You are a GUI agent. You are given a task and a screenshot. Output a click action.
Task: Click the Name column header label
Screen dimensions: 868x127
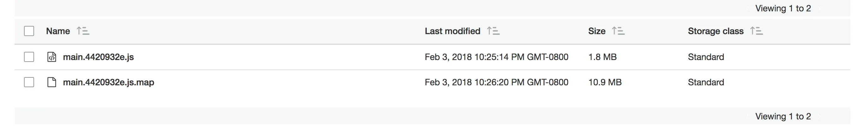click(x=58, y=31)
